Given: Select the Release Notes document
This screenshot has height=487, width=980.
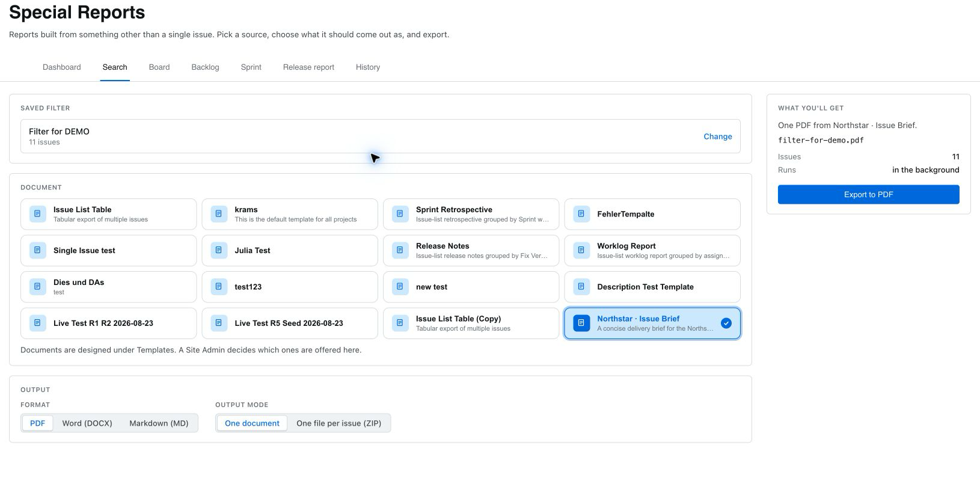Looking at the screenshot, I should click(471, 250).
